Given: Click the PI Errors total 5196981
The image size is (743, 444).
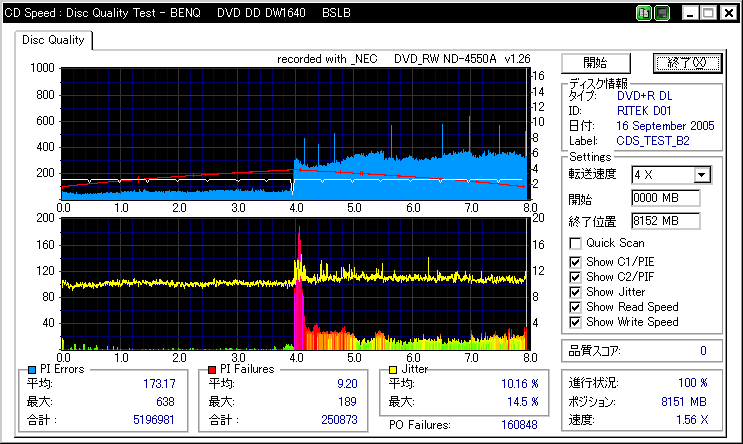Looking at the screenshot, I should click(x=154, y=420).
